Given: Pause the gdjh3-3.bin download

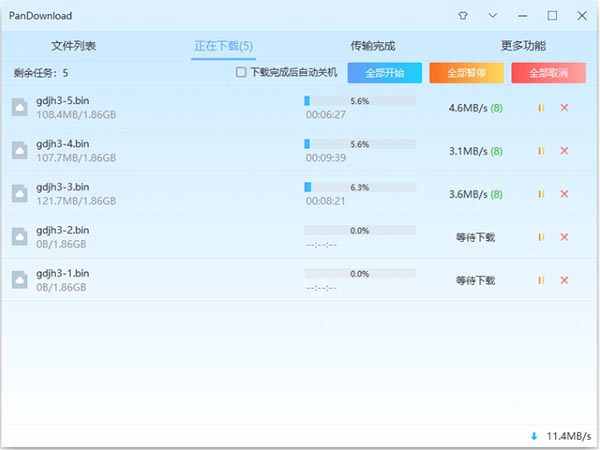Looking at the screenshot, I should point(541,194).
